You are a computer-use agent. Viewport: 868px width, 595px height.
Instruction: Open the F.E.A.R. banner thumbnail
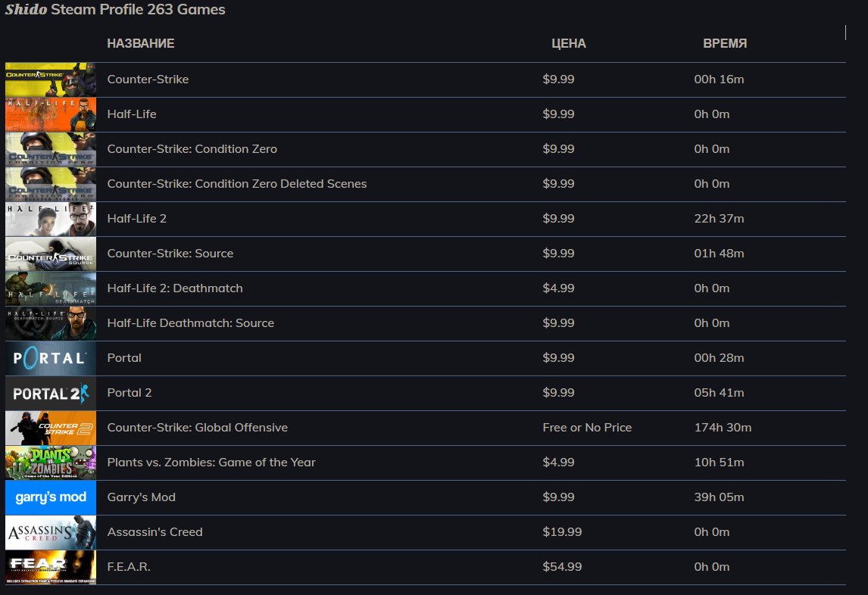tap(51, 567)
